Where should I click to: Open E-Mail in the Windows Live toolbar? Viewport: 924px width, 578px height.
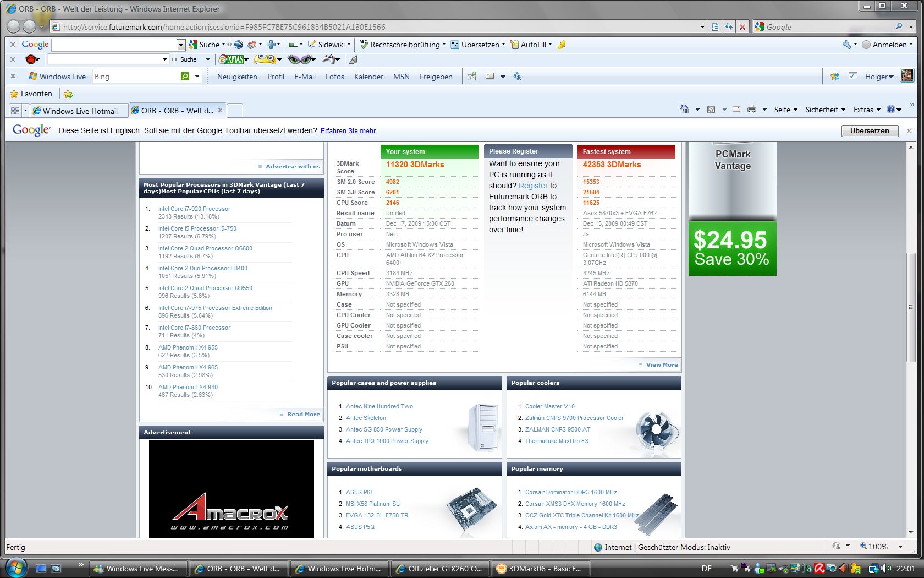coord(305,77)
